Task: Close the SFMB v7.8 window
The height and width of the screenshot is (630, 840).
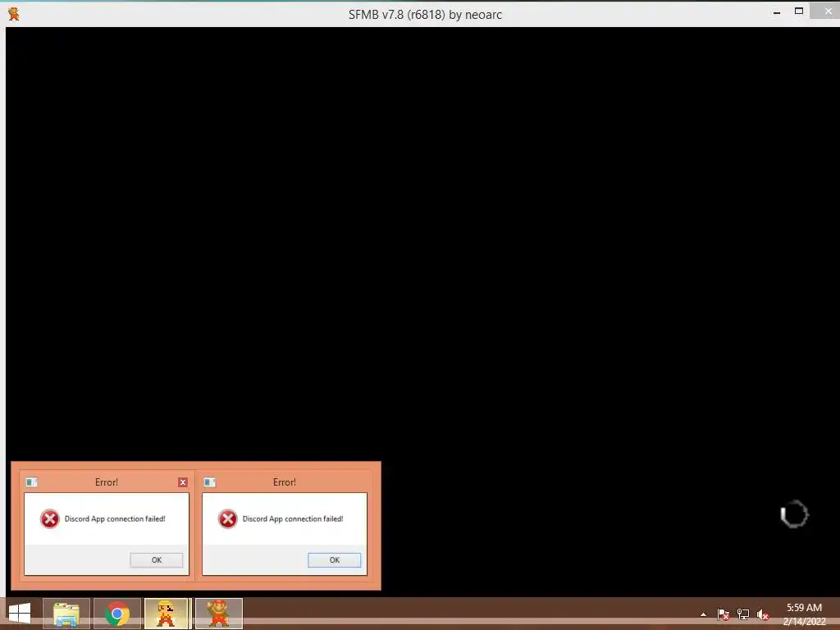Action: [x=828, y=11]
